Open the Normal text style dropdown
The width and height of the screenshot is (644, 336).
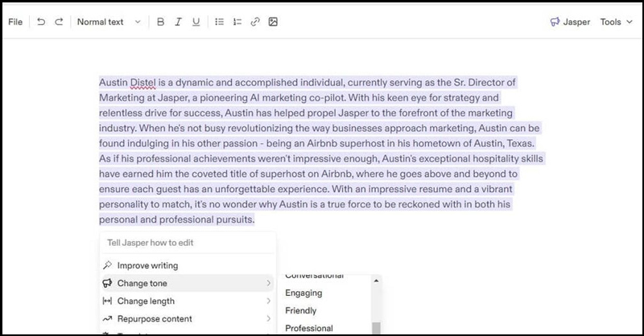[109, 22]
